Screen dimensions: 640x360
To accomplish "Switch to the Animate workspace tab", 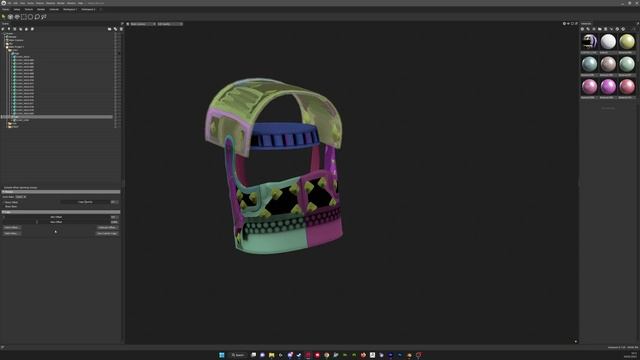I will pos(54,9).
